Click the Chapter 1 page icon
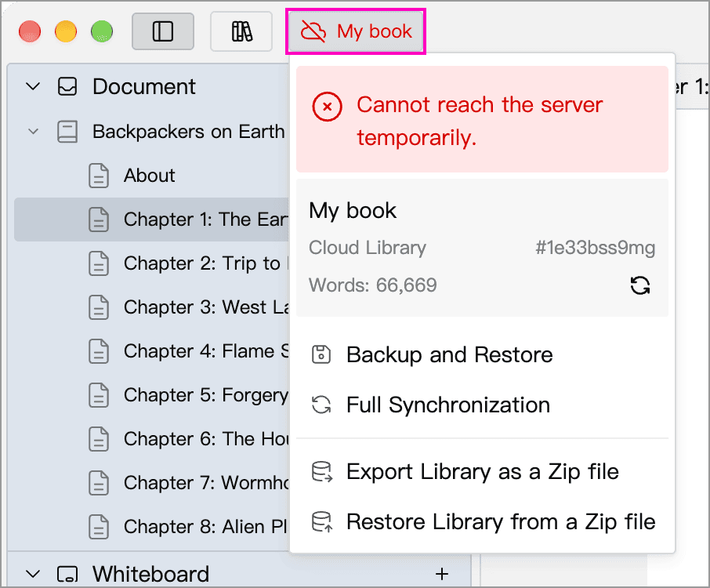This screenshot has height=588, width=710. [x=99, y=220]
